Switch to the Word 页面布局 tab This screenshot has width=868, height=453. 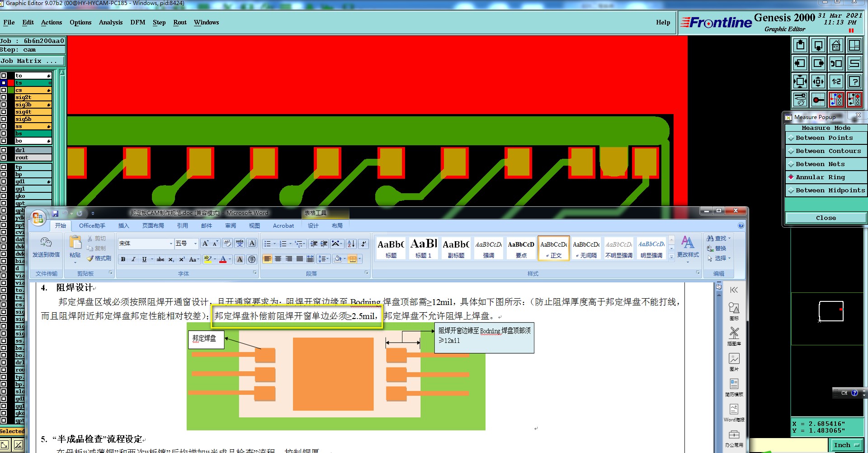153,226
